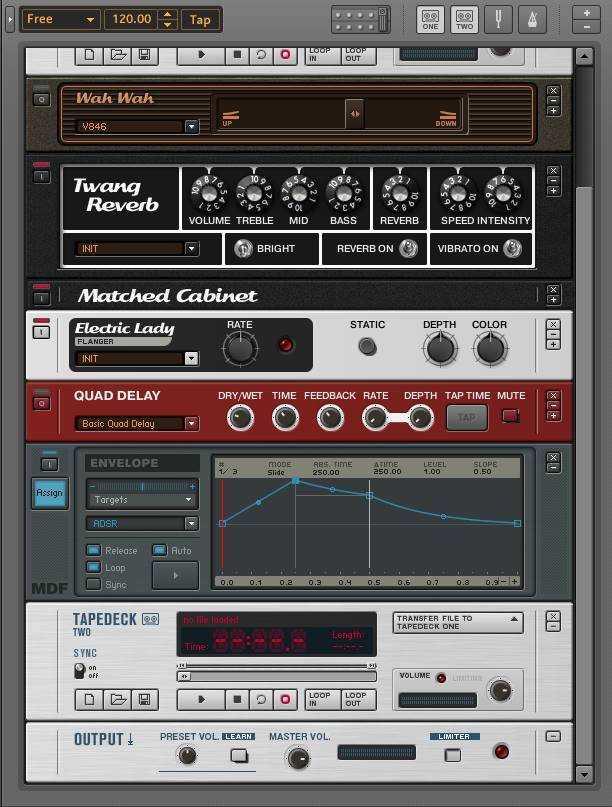Start recording on Tapedeck TWO
Viewport: 612px width, 807px height.
click(285, 699)
